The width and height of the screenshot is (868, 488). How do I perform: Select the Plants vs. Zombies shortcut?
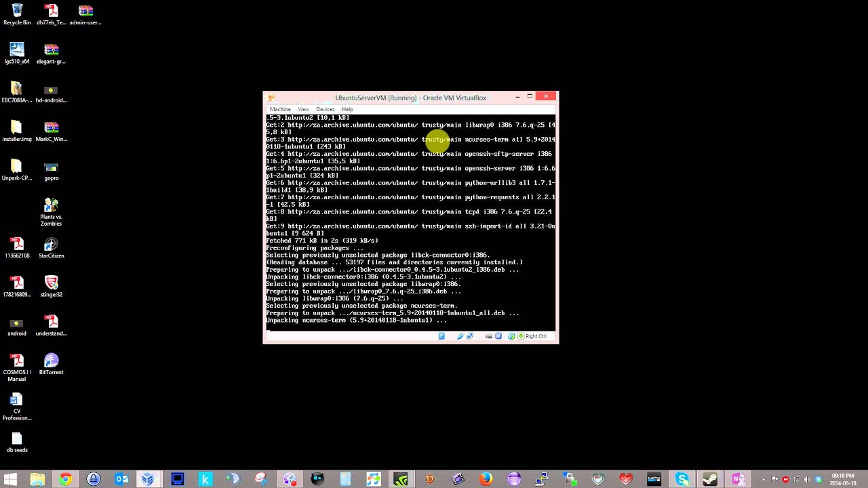51,212
